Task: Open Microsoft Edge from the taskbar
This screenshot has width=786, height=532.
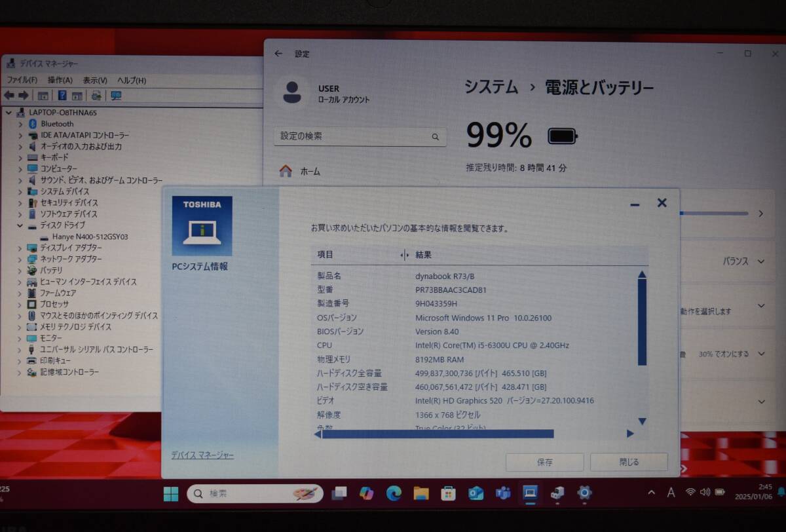Action: [x=394, y=493]
